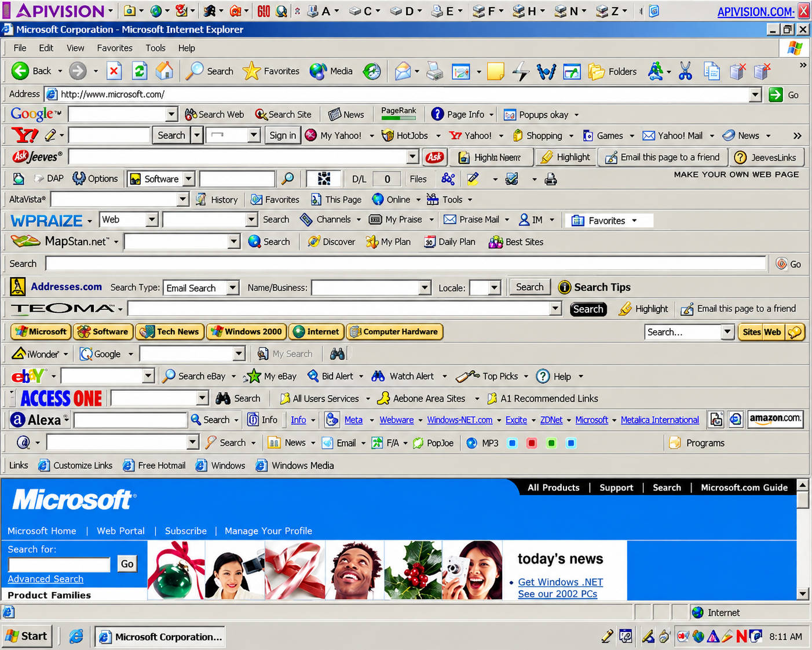Click the blue color square after MP3
Viewport: 812px width, 650px height.
(x=512, y=443)
